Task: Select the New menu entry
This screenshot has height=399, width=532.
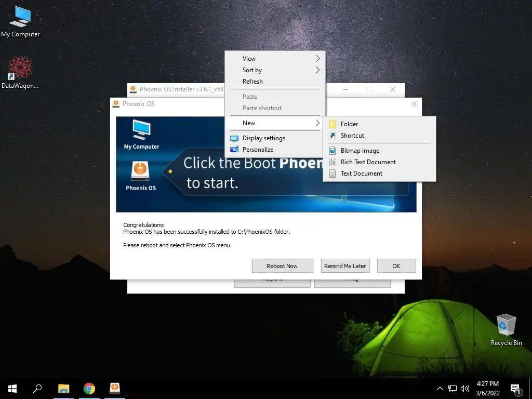Action: click(275, 123)
